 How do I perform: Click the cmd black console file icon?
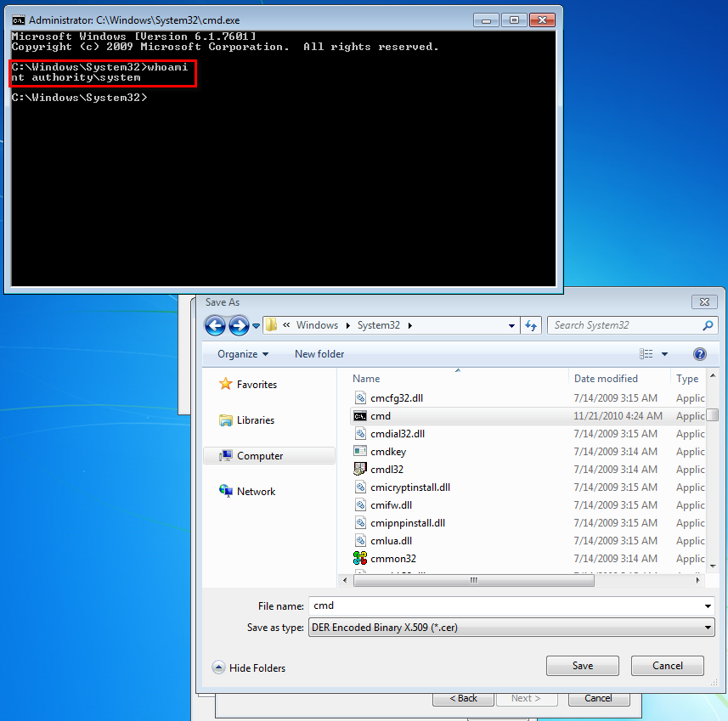tap(360, 416)
